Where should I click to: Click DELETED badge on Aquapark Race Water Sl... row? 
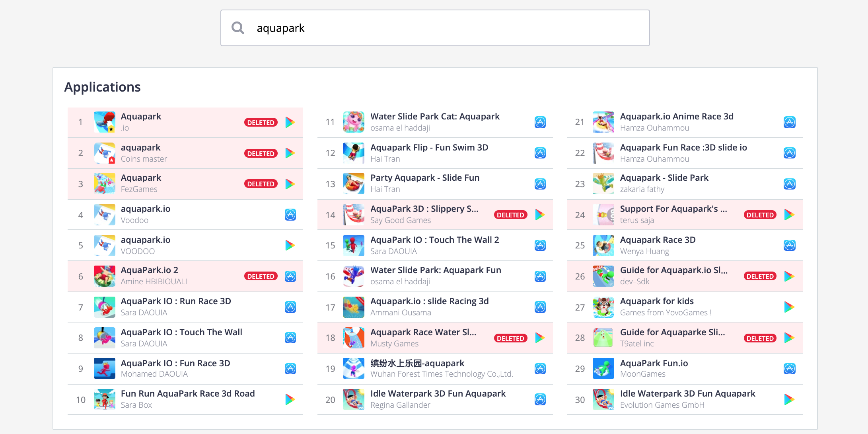[x=510, y=338]
